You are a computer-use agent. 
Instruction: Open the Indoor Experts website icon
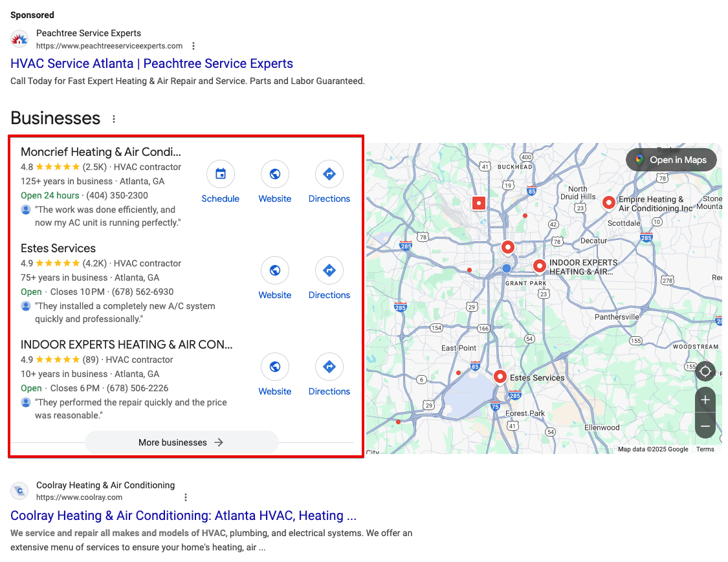pos(275,367)
